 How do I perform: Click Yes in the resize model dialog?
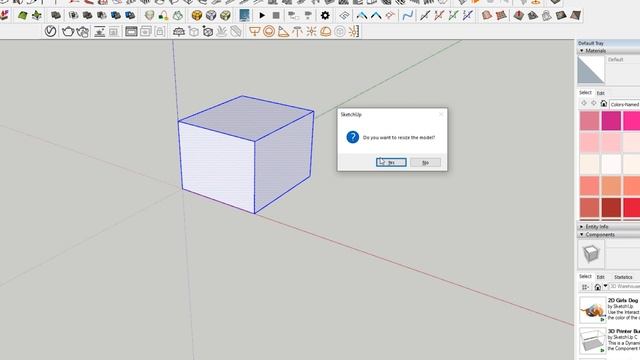[x=391, y=162]
